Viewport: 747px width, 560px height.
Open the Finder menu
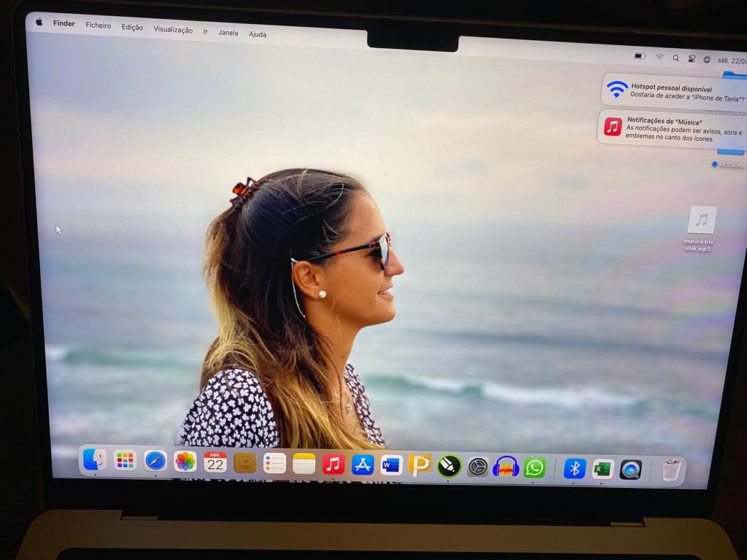coord(64,23)
